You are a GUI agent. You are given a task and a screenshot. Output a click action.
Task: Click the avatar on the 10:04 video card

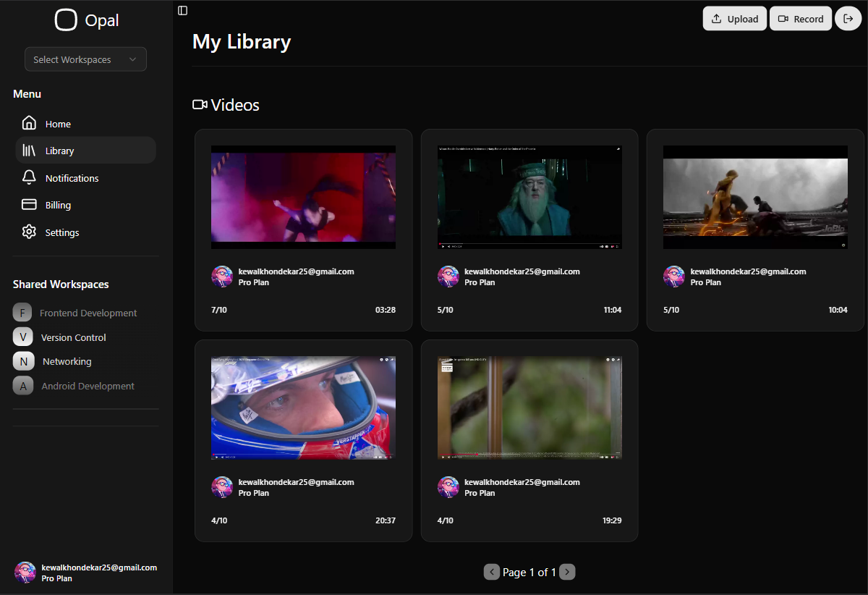click(674, 277)
